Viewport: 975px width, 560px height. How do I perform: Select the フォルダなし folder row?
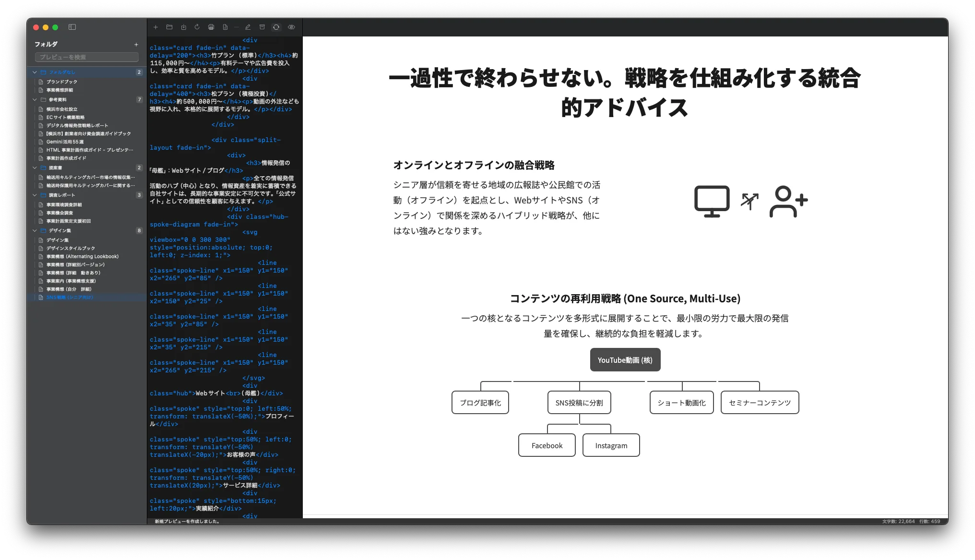point(87,72)
